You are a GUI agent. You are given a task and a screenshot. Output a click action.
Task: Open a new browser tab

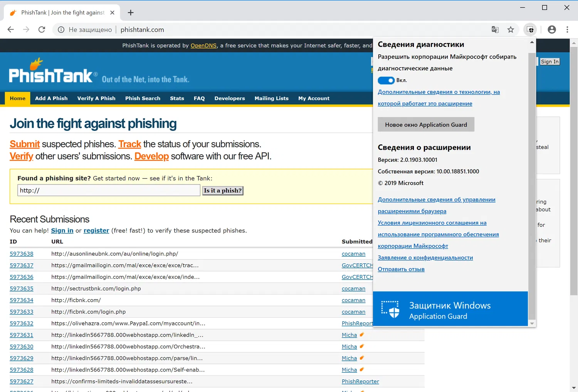point(131,13)
